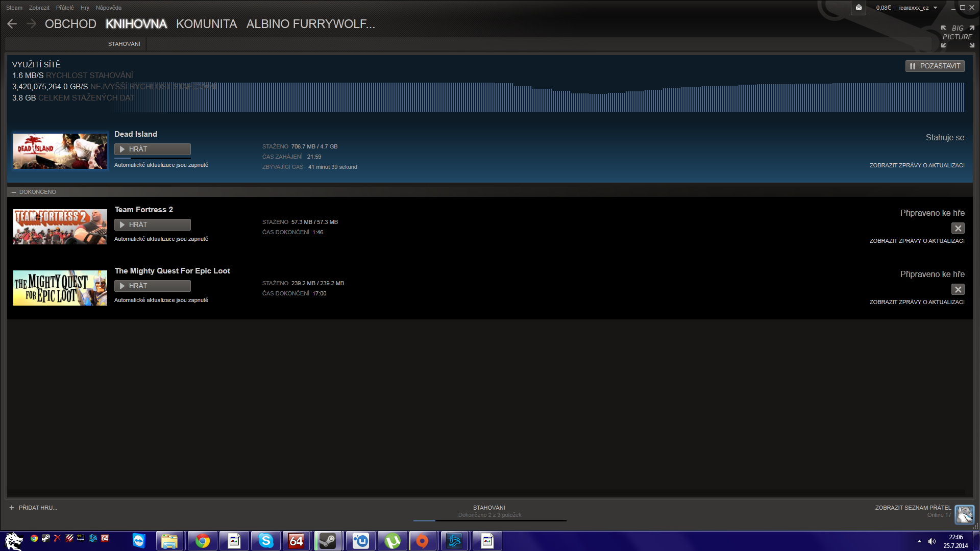The height and width of the screenshot is (551, 980).
Task: Go back with the left arrow
Action: [12, 24]
